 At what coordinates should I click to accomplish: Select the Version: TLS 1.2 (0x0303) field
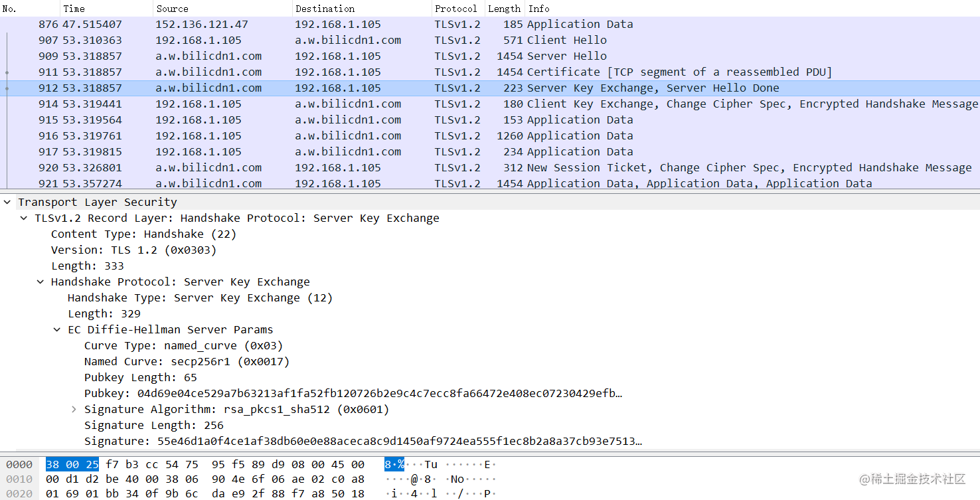pyautogui.click(x=133, y=250)
